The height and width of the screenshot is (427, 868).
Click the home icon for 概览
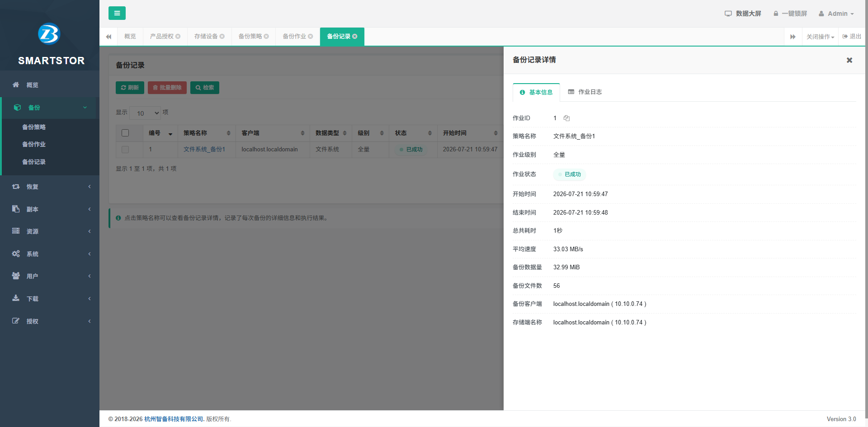[16, 84]
